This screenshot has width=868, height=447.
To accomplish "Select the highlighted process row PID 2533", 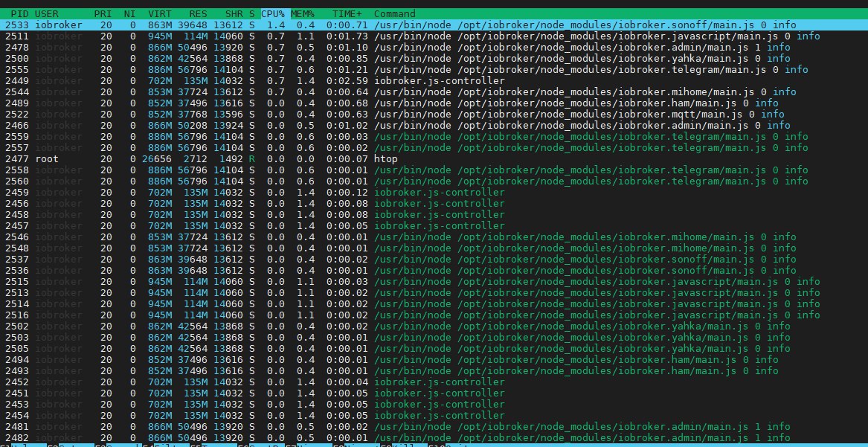I will pos(434,25).
